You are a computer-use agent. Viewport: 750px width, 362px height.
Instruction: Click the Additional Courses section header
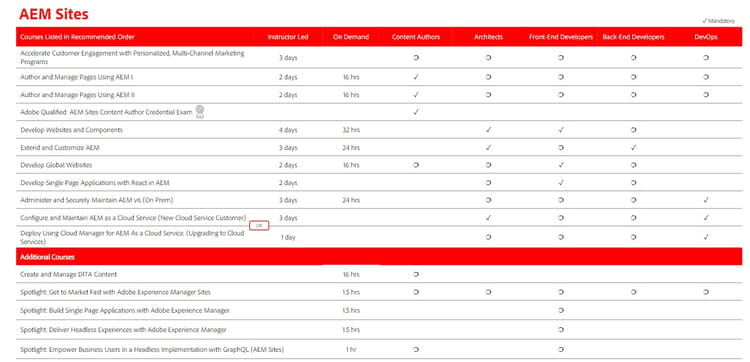pyautogui.click(x=47, y=257)
